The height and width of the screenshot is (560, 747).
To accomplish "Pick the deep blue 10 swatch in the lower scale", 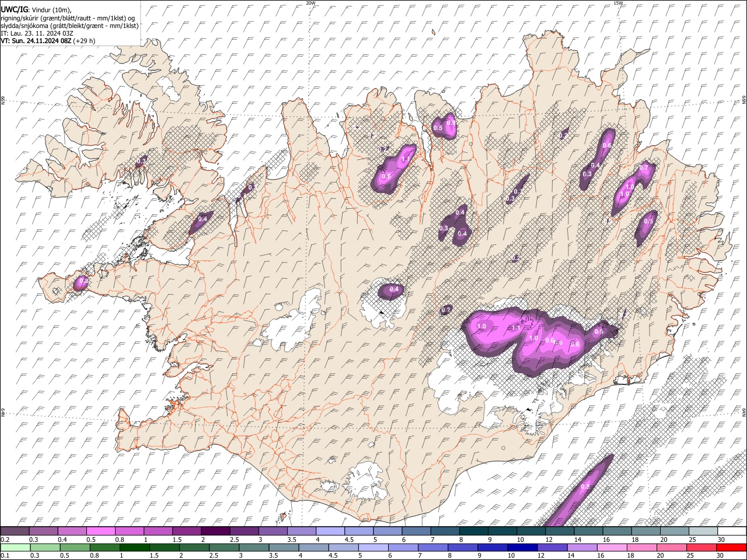I will coord(521,548).
